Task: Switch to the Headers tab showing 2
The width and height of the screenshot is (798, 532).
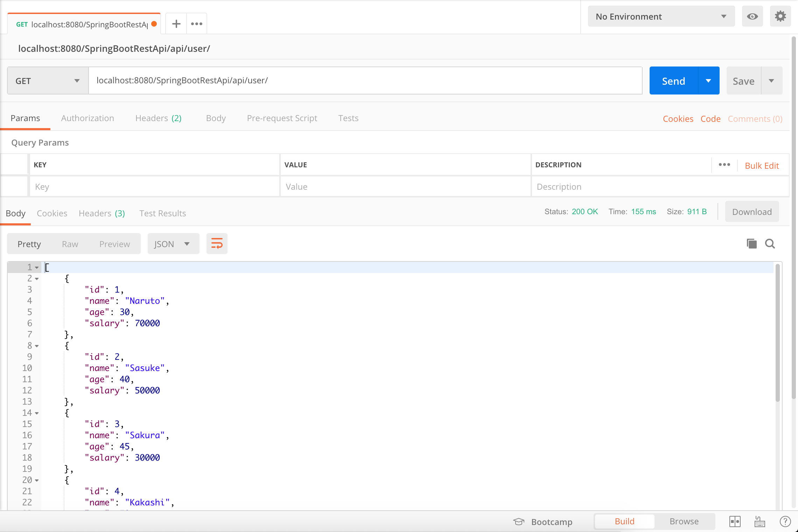Action: (159, 118)
